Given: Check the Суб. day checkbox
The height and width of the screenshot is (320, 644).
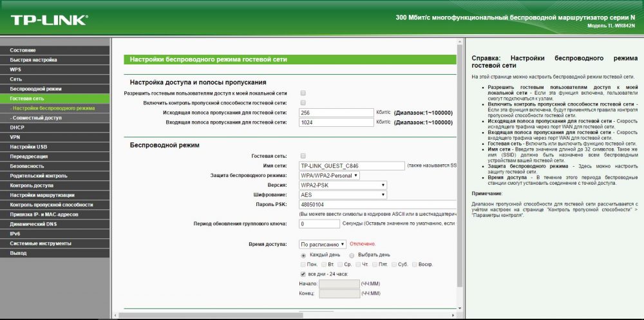Looking at the screenshot, I should (394, 265).
